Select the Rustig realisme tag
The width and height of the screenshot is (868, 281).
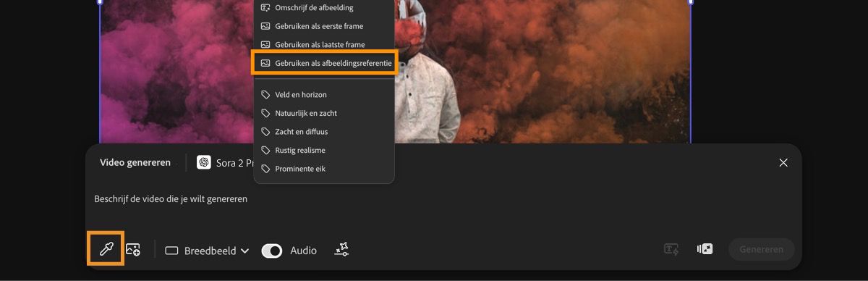(324, 151)
